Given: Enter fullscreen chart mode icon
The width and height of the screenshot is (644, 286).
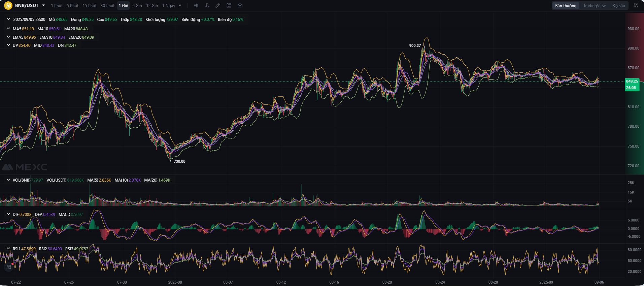Looking at the screenshot, I should coord(636,6).
